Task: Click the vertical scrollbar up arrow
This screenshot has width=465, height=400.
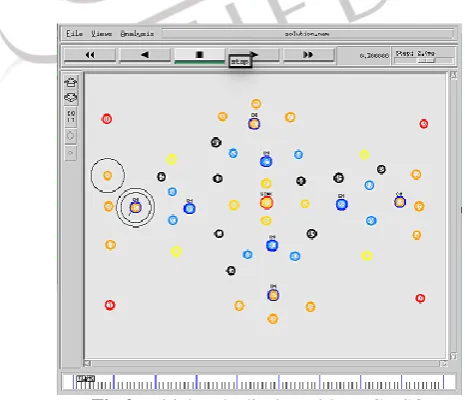Action: coord(454,75)
